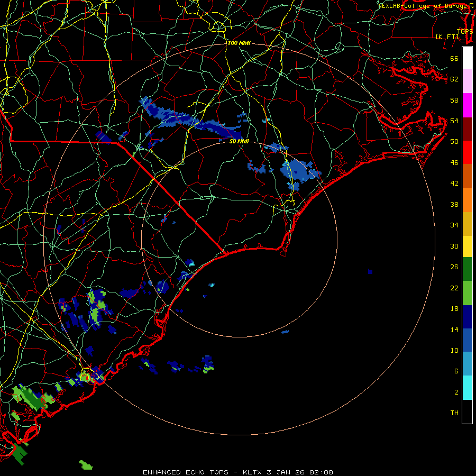Click the dark maroon legend swatch
Image resolution: width=476 pixels, height=476 pixels.
pyautogui.click(x=467, y=129)
